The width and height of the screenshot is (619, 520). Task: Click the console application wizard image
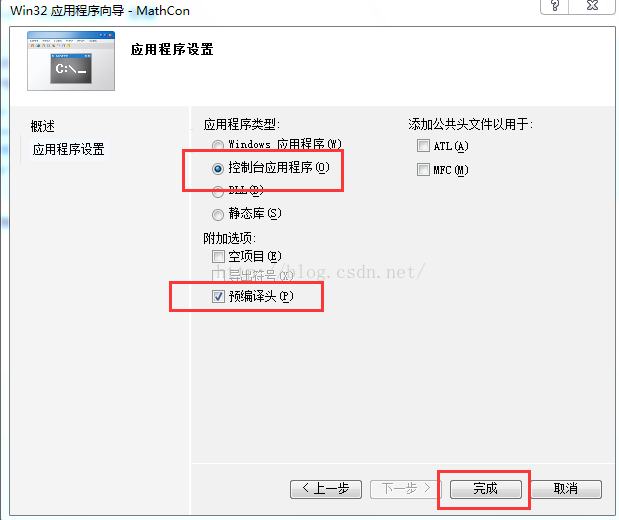71,61
